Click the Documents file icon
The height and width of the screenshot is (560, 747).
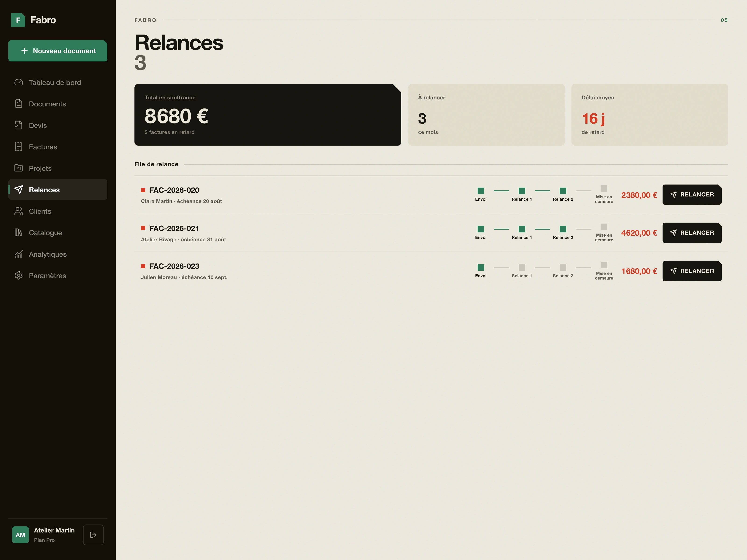pos(19,104)
